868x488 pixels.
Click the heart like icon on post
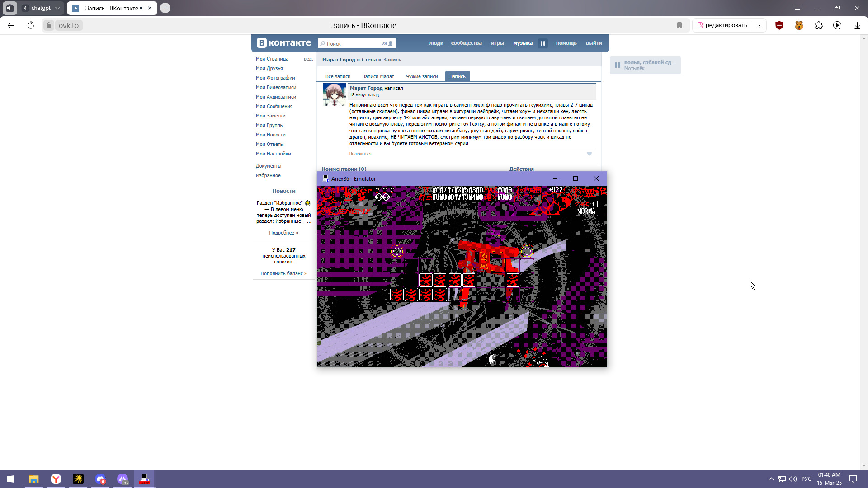point(590,154)
